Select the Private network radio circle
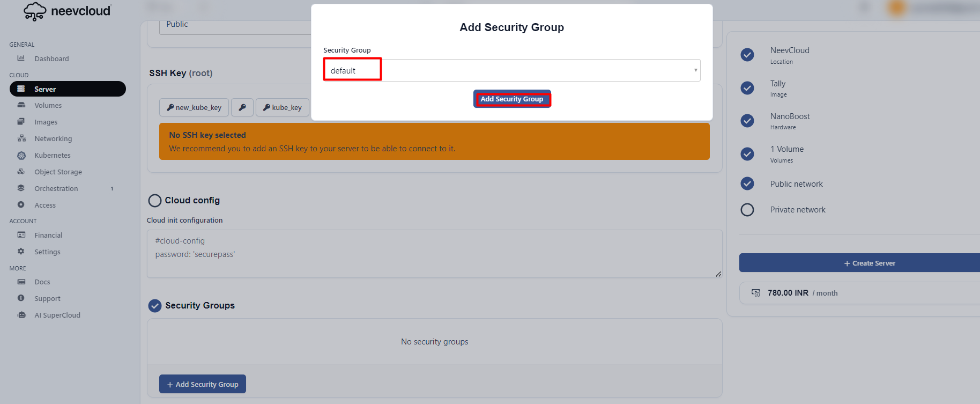 pos(747,210)
